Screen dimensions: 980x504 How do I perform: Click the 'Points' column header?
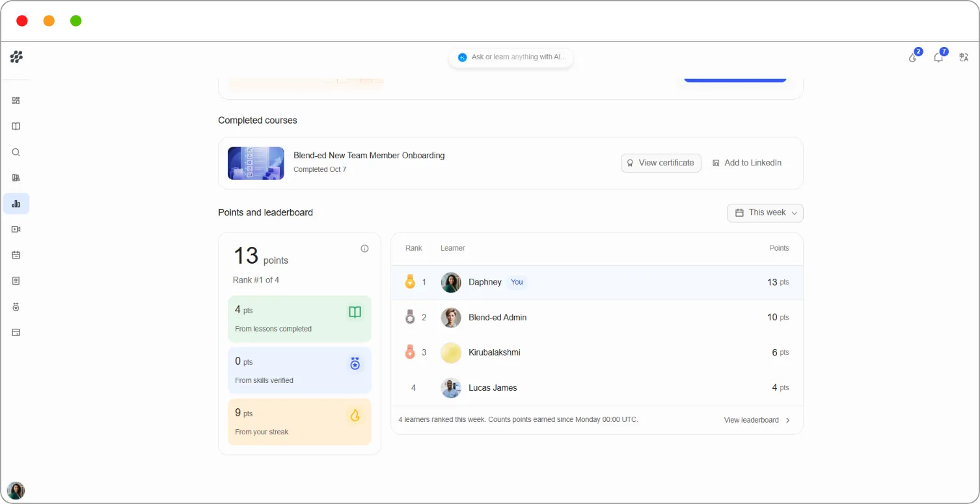click(x=779, y=248)
